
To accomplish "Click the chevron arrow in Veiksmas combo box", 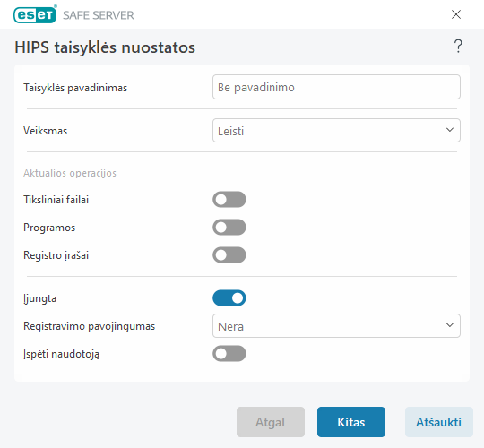I will point(450,130).
